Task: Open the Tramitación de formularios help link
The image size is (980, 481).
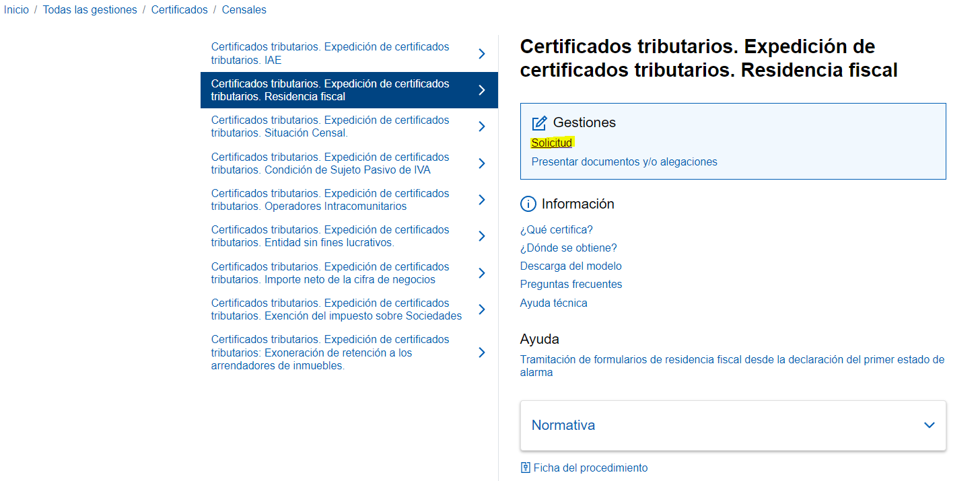Action: click(727, 359)
